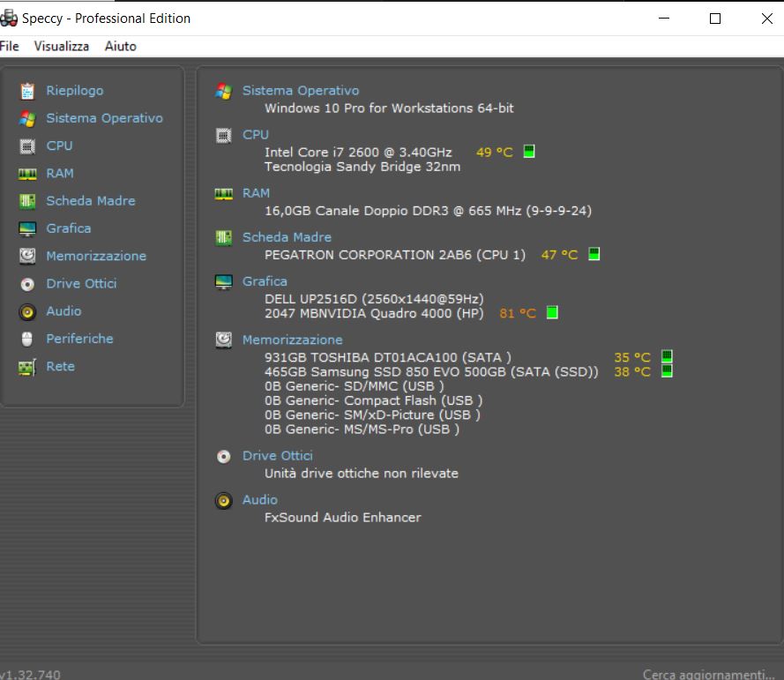
Task: Click the Scheda Madre board icon in sidebar
Action: point(27,201)
